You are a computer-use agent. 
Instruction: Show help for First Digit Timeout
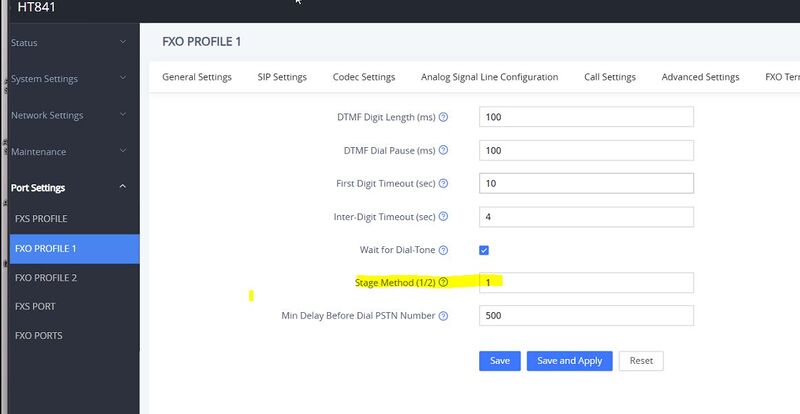(443, 183)
